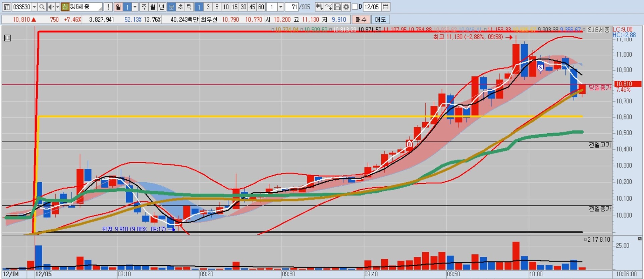The height and width of the screenshot is (279, 644).
Task: Click the 3,827,941 volume value
Action: tap(102, 19)
